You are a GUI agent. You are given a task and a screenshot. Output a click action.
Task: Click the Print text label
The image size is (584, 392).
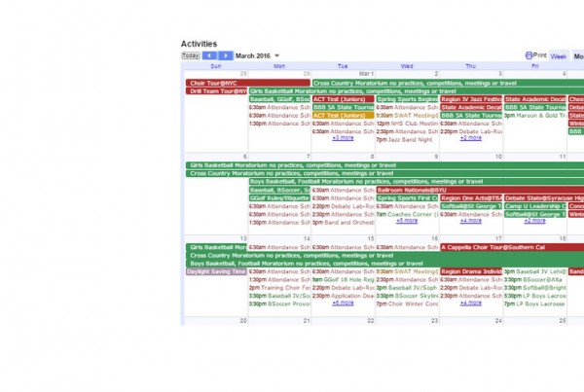(539, 55)
